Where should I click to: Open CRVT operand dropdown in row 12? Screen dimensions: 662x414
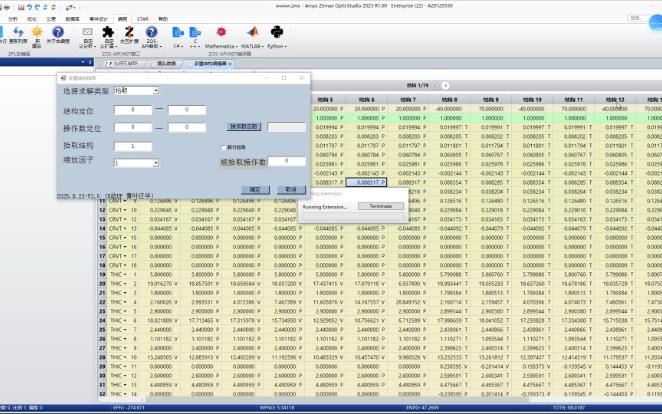tap(125, 210)
